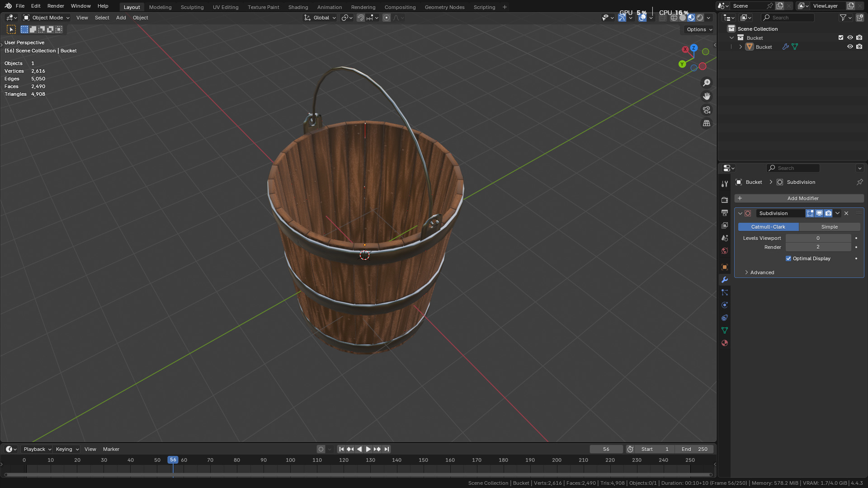Click the Blender logo menu
Viewport: 868px width, 488px height.
tap(8, 6)
